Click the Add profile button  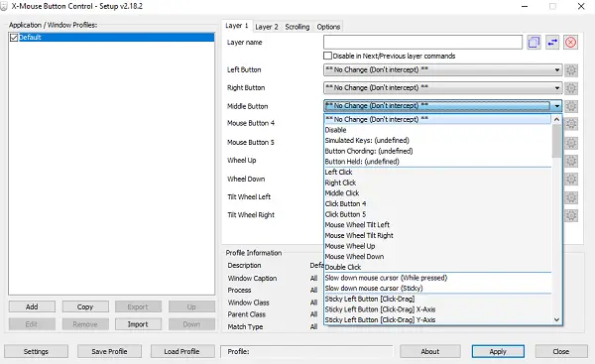click(x=32, y=306)
